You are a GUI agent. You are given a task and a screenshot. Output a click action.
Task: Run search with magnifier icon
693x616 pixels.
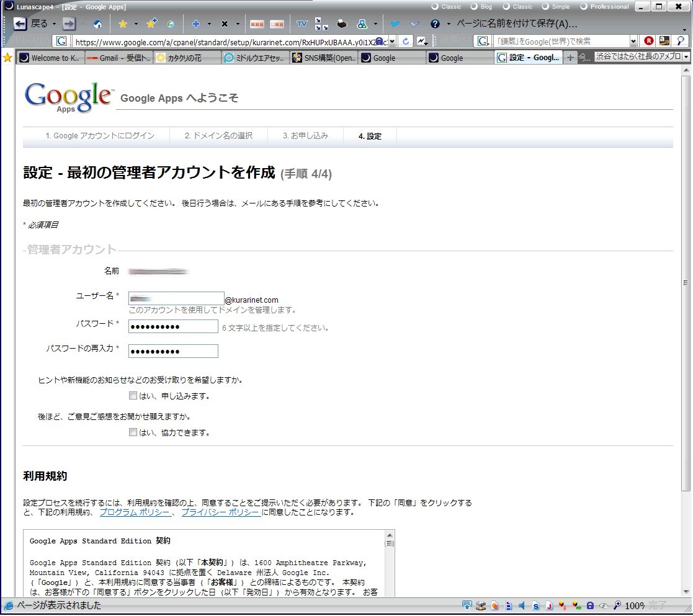[x=681, y=41]
